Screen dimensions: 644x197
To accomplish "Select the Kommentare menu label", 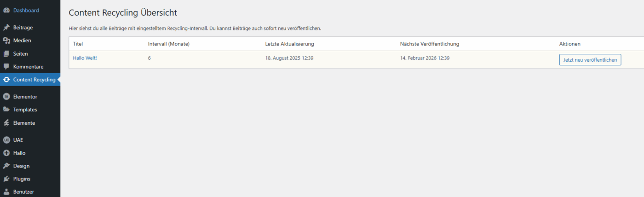I will [x=28, y=67].
